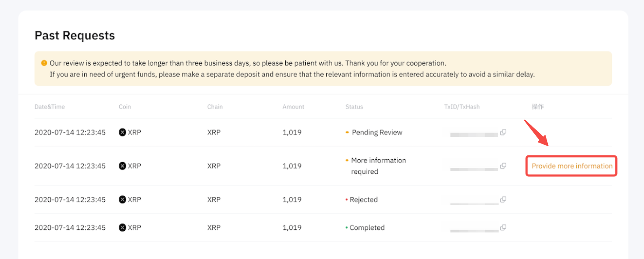Copy the TxID of the Completed request

(503, 227)
